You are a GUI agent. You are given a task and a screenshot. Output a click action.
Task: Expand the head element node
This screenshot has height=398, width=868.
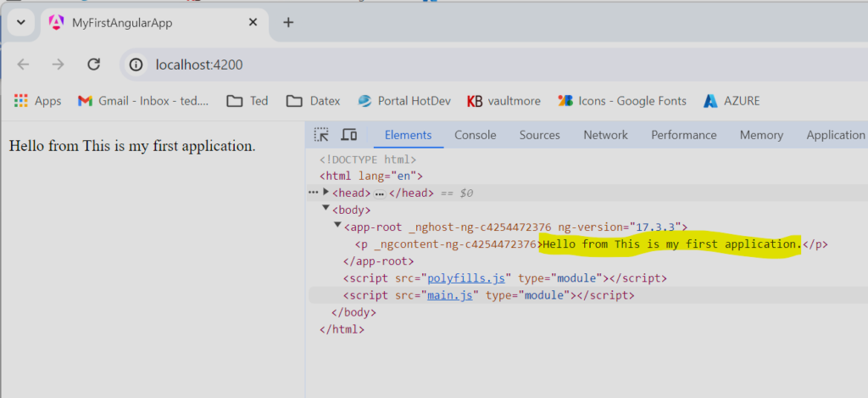coord(325,193)
